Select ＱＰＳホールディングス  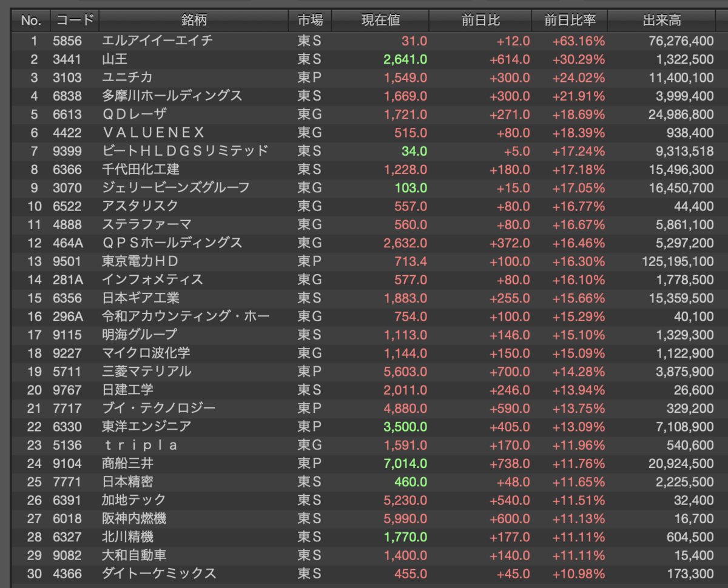(x=172, y=243)
